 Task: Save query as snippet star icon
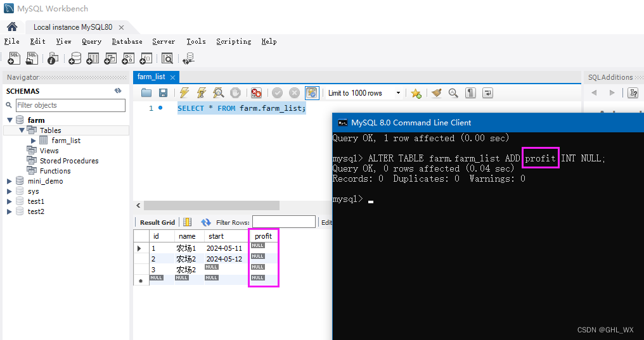416,94
